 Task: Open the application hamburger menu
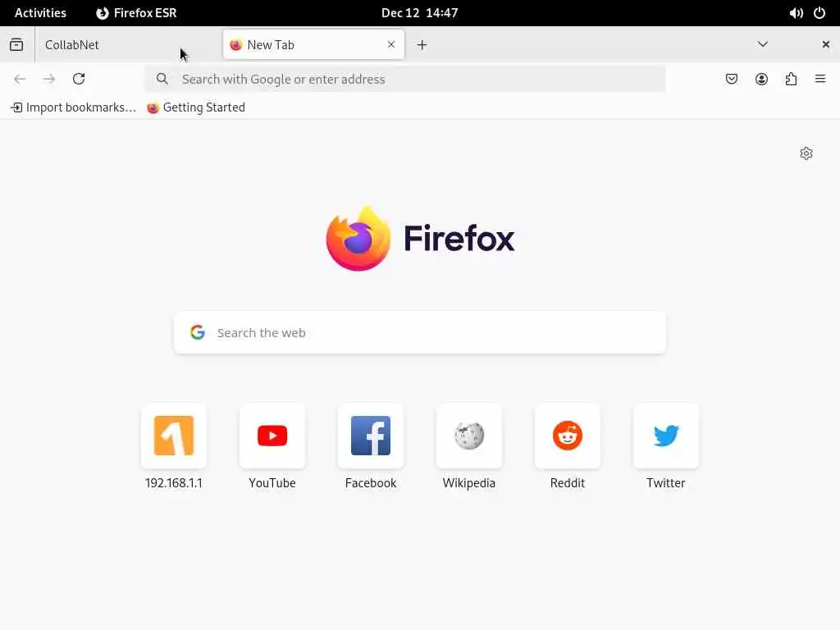coord(820,80)
